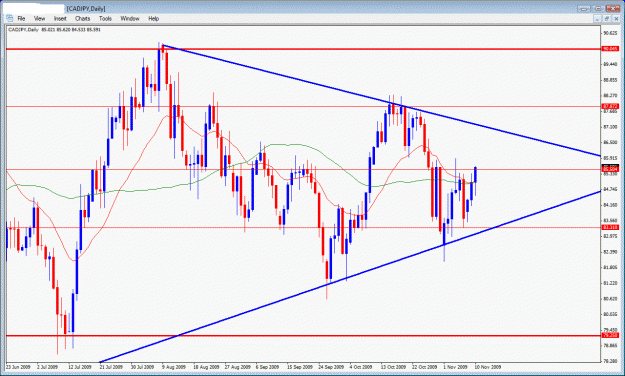
Task: Click the red 90.045 price label
Action: point(610,49)
